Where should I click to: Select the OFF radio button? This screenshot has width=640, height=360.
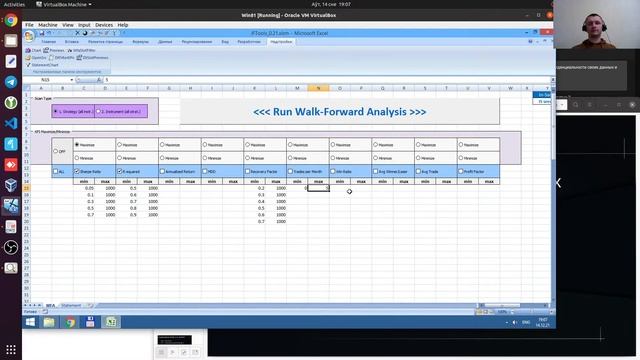(56, 151)
